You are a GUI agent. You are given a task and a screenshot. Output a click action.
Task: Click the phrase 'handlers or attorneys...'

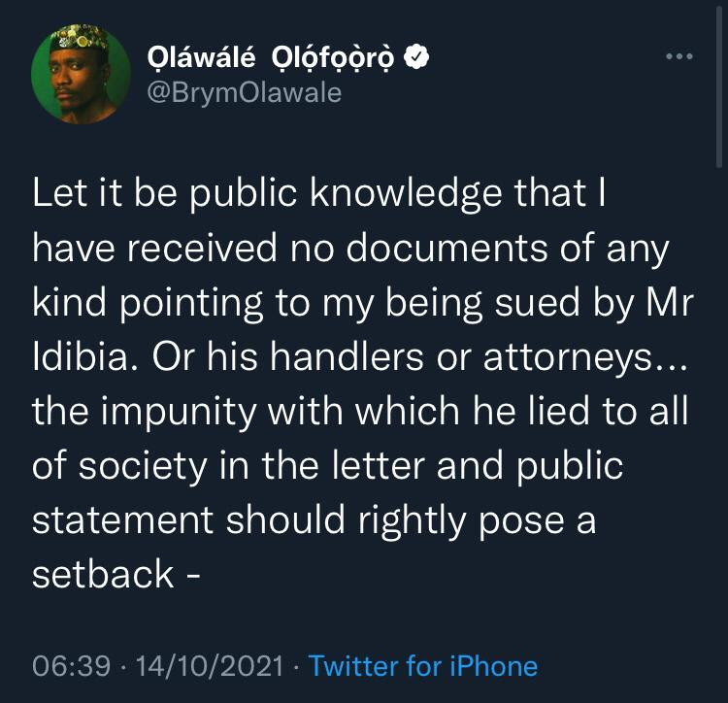coord(479,357)
